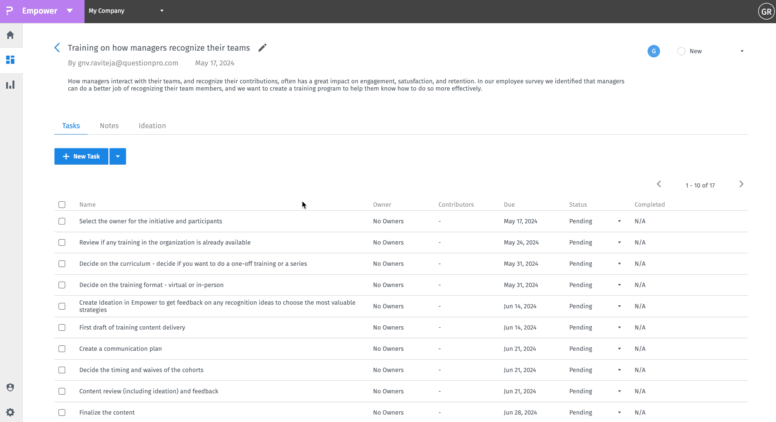Check the 'Create a communication plan' task
This screenshot has width=776, height=422.
point(62,349)
